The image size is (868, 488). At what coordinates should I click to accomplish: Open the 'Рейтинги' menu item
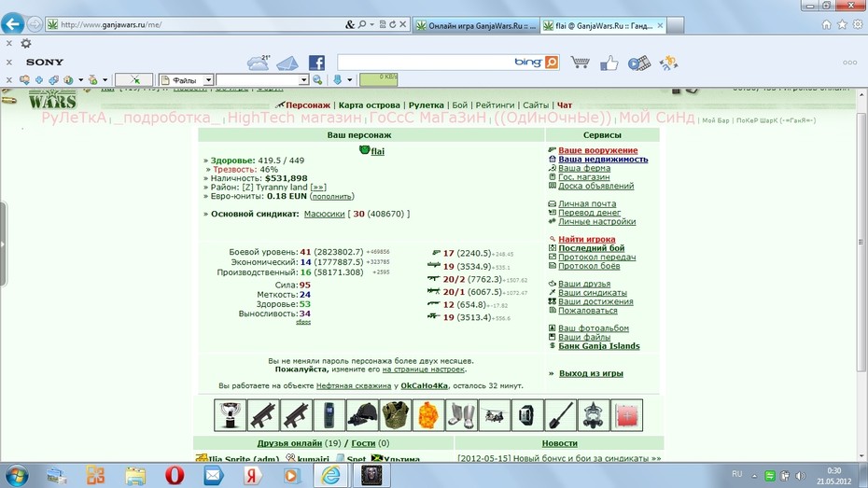click(x=495, y=105)
